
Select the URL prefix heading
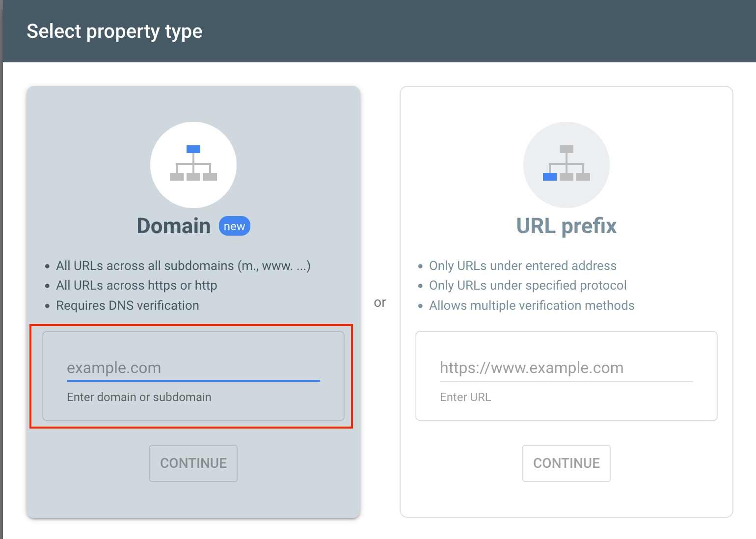click(567, 226)
